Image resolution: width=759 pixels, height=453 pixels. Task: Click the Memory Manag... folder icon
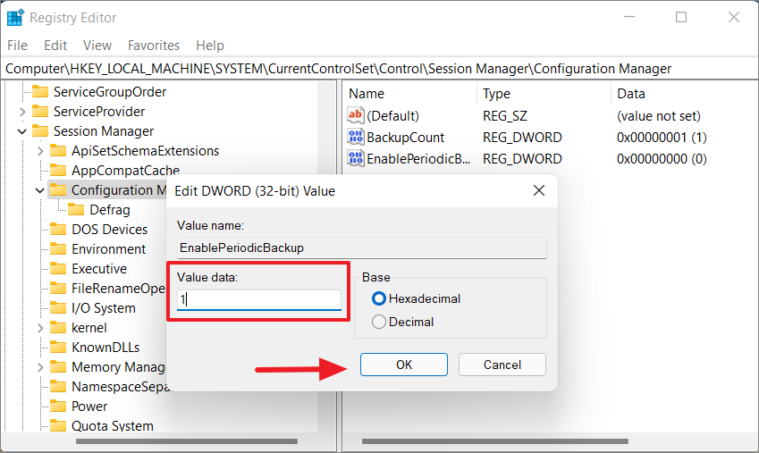[x=58, y=367]
